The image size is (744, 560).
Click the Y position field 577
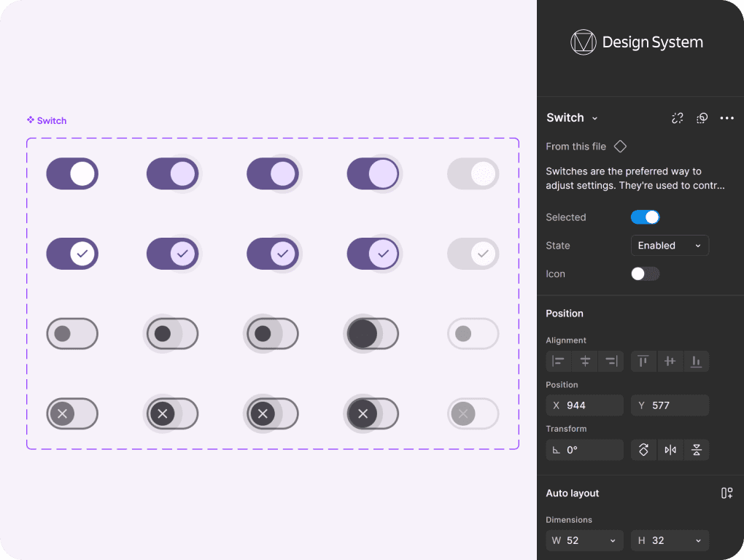click(x=670, y=405)
